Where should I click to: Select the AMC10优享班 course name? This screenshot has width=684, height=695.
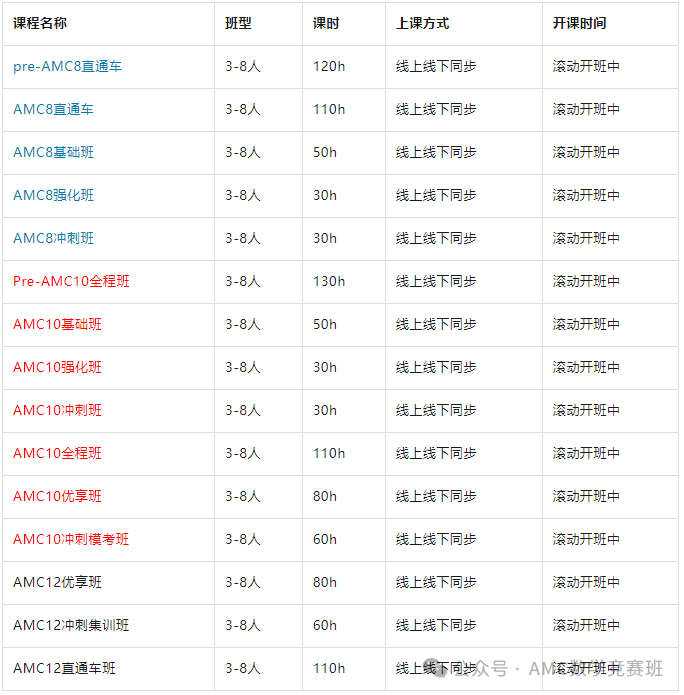point(57,496)
